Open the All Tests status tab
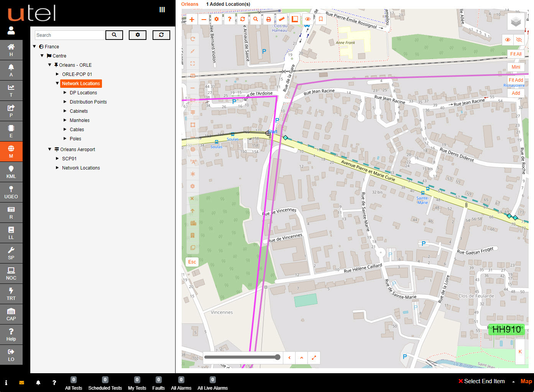 pos(74,383)
